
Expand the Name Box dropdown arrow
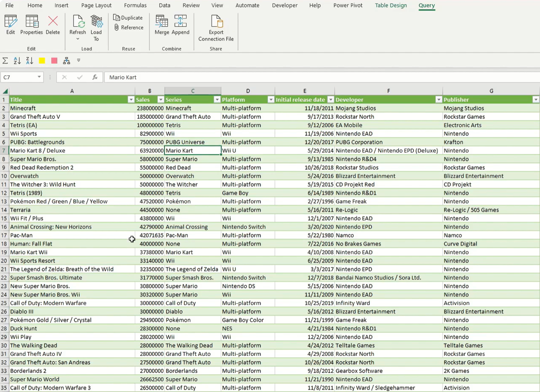(x=39, y=77)
